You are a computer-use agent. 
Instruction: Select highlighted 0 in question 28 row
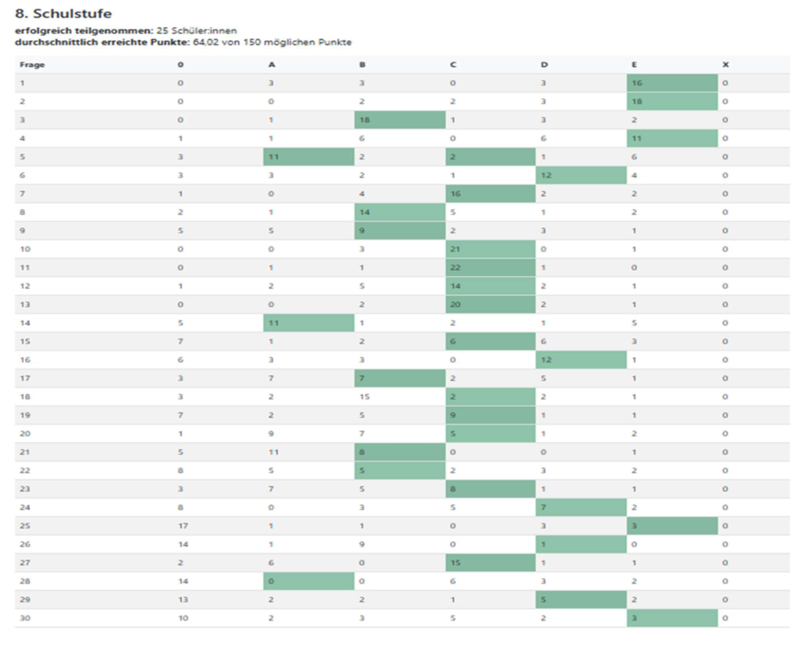tap(271, 581)
